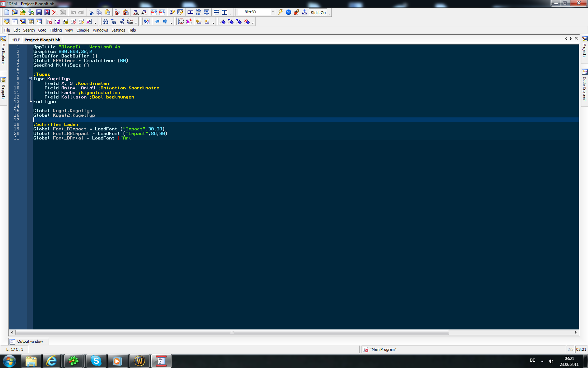The image size is (588, 368).
Task: Open the Output window panel
Action: coord(29,341)
